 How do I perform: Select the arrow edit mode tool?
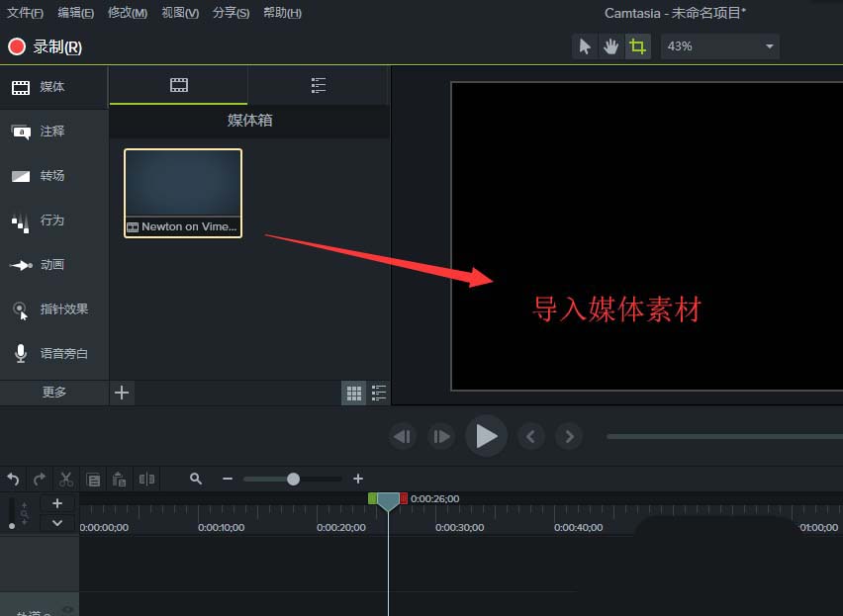tap(585, 46)
